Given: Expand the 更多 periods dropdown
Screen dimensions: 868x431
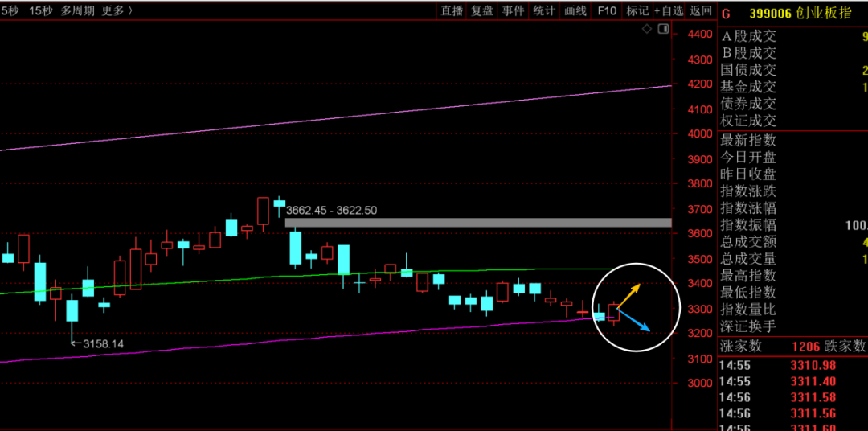Looking at the screenshot, I should [117, 10].
